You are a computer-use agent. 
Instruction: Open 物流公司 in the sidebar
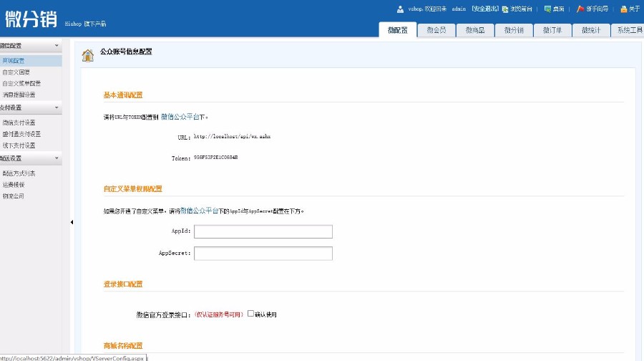(14, 196)
